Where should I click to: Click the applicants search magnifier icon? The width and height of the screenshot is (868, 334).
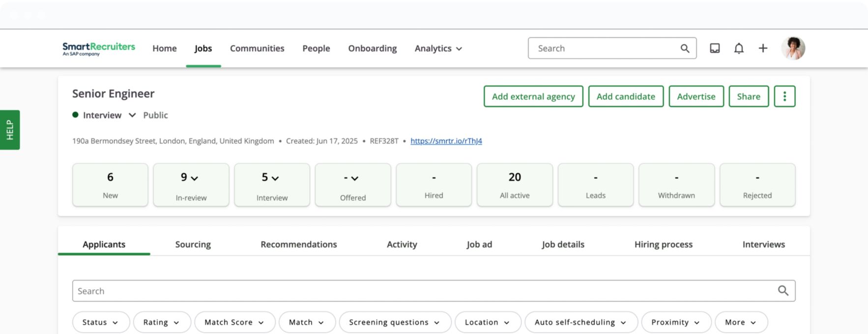pyautogui.click(x=783, y=291)
